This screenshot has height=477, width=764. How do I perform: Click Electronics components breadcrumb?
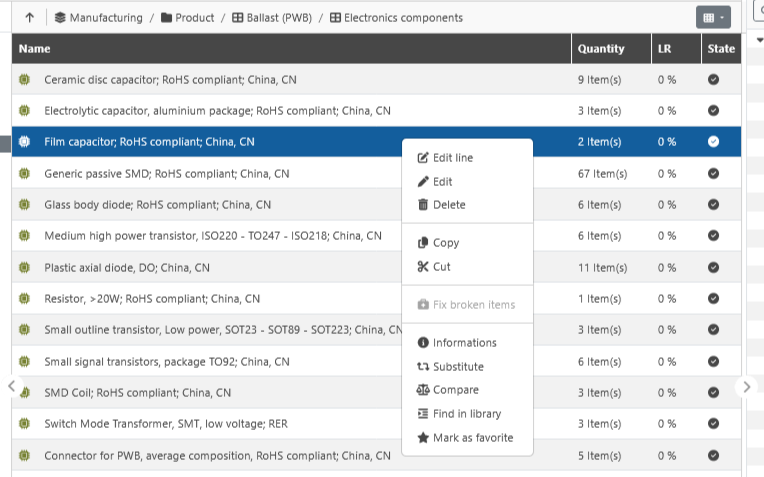396,18
